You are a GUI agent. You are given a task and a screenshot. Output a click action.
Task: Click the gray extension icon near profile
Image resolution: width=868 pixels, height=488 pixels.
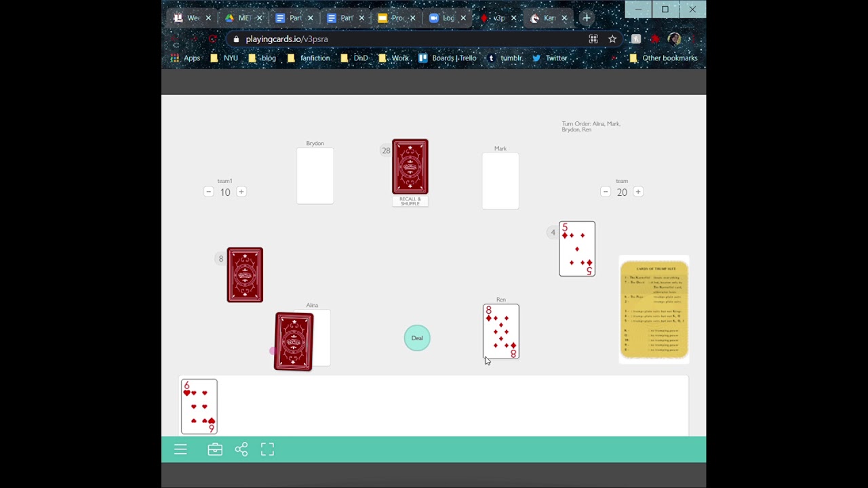636,39
